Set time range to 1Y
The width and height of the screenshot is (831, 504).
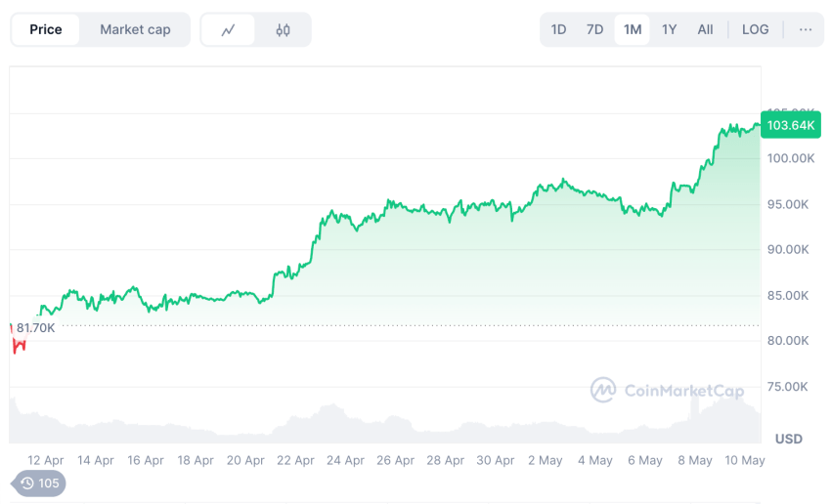(669, 29)
